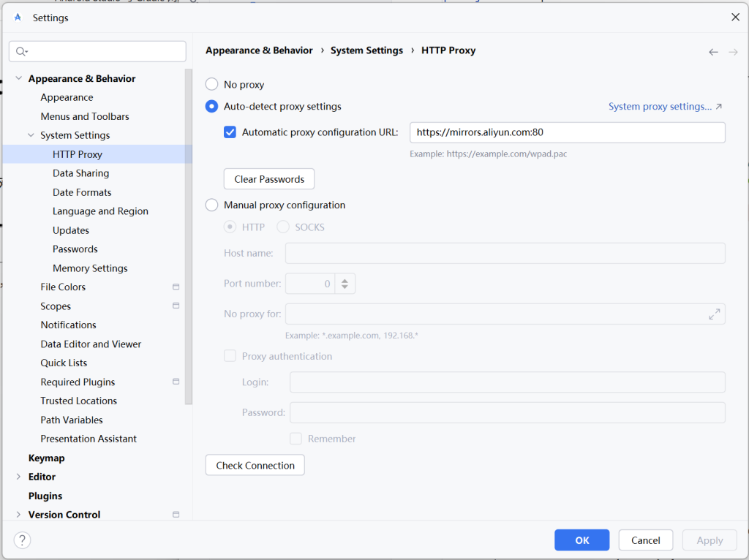Click project-level icon next to Scopes
The width and height of the screenshot is (749, 560).
pyautogui.click(x=176, y=306)
